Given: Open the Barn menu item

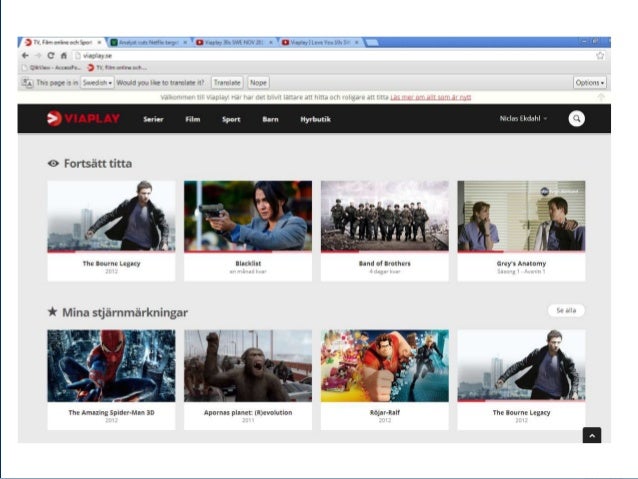Looking at the screenshot, I should pos(271,119).
